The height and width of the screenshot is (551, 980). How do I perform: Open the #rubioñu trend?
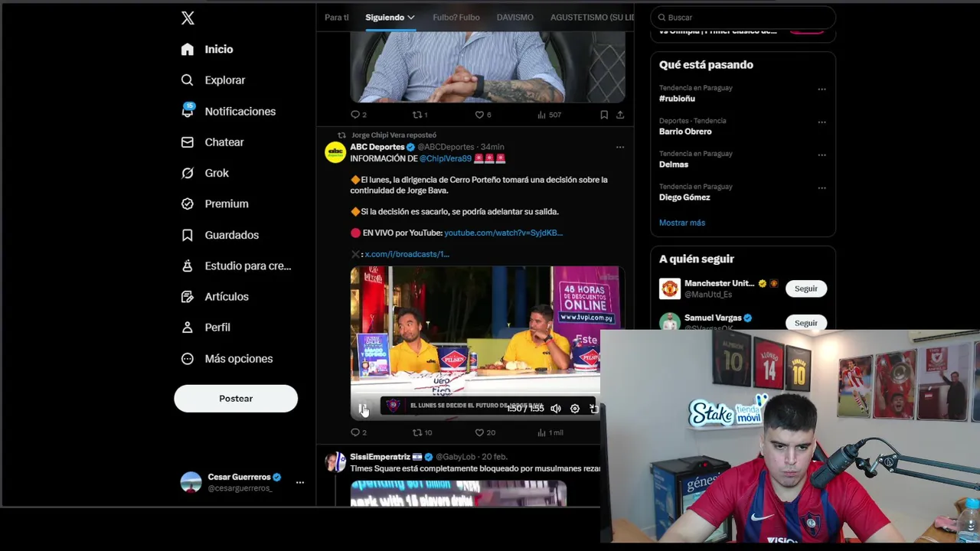(x=677, y=99)
